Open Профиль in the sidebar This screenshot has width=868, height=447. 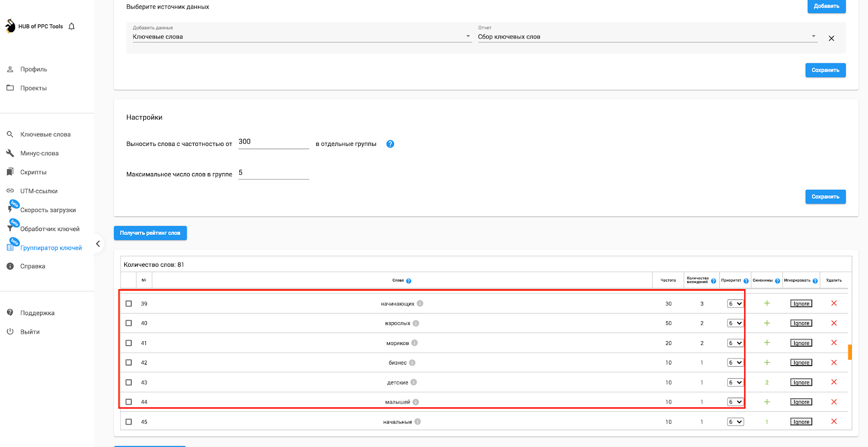[x=34, y=69]
